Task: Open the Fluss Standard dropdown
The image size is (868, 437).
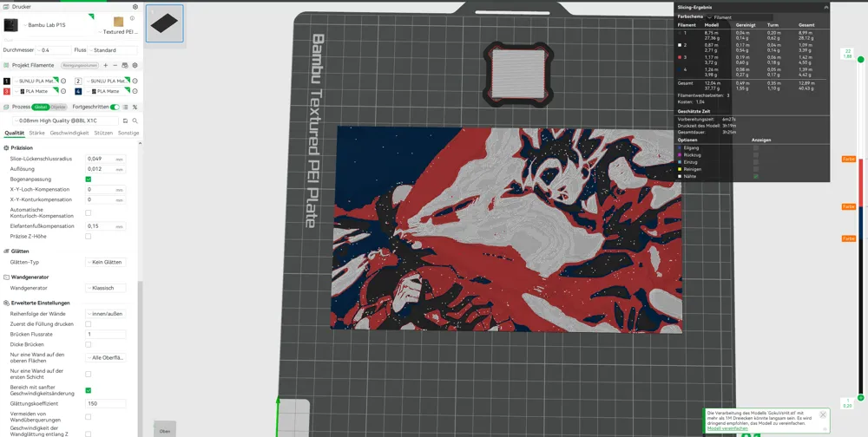Action: click(x=113, y=49)
